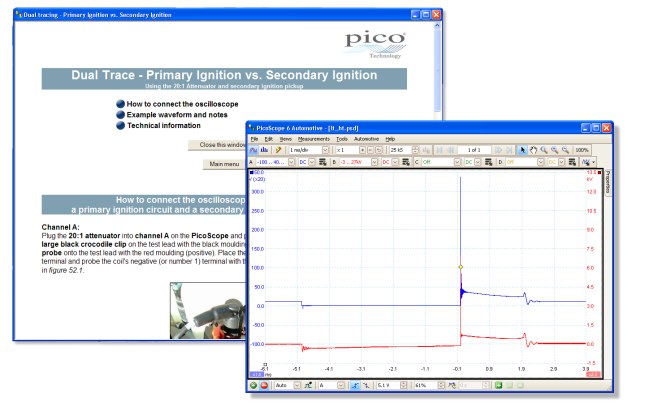The height and width of the screenshot is (403, 650).
Task: Open the Measurements menu
Action: point(313,138)
